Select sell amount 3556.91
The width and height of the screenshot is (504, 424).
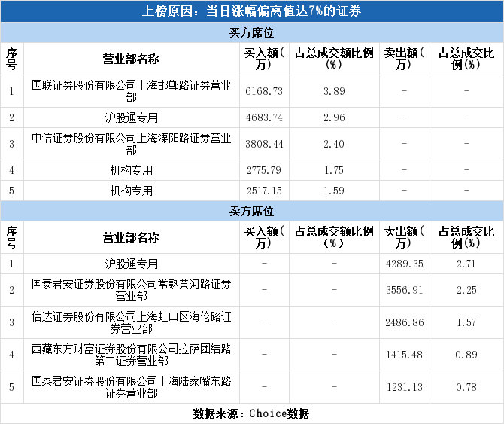click(405, 290)
